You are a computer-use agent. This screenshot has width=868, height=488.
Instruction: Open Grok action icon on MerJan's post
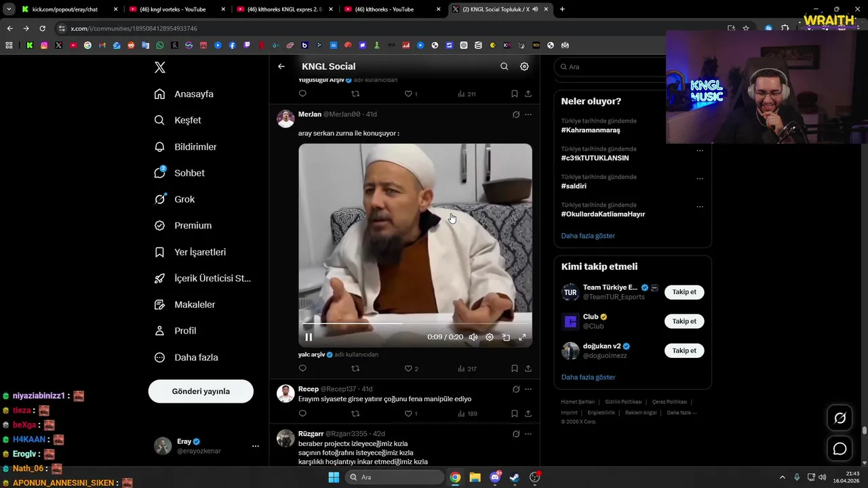tap(516, 115)
